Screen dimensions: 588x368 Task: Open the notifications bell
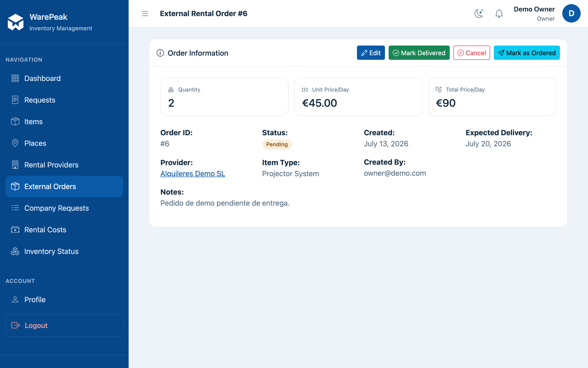(499, 14)
